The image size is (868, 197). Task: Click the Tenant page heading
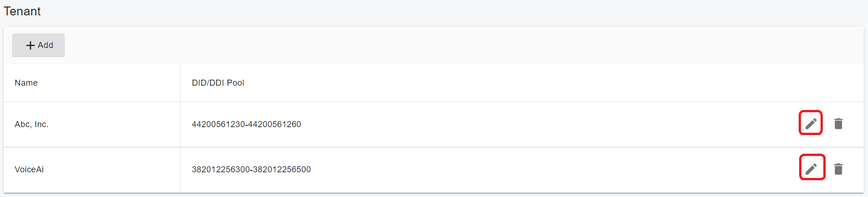22,11
